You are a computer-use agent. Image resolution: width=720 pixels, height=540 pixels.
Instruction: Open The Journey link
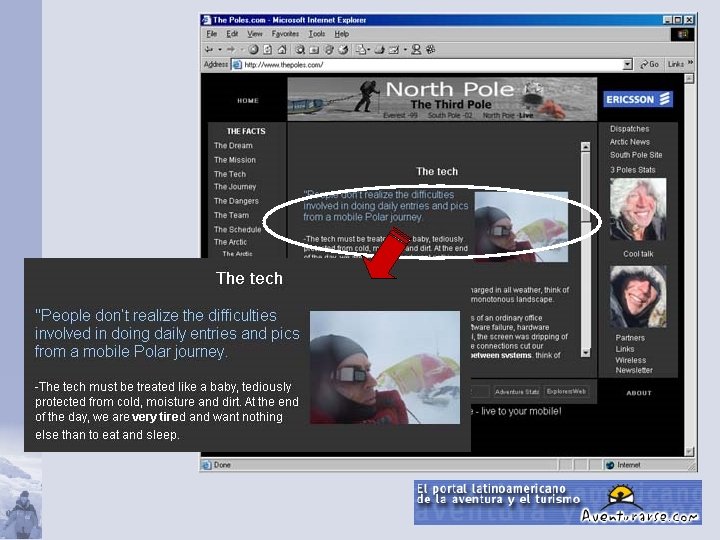pyautogui.click(x=235, y=187)
